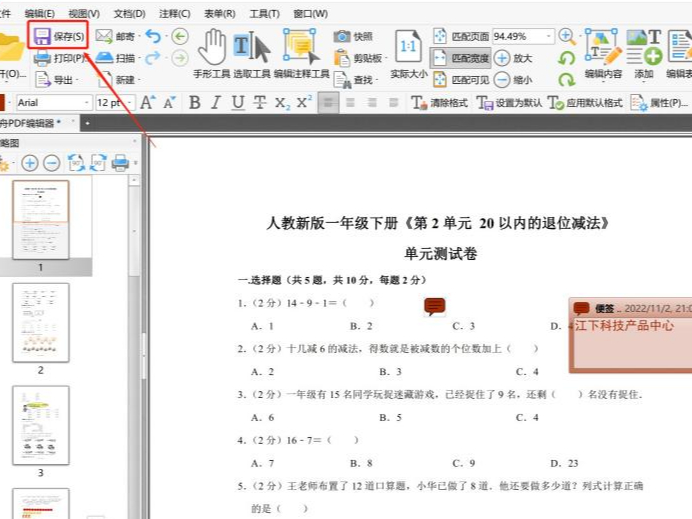Select left text alignment

click(328, 103)
